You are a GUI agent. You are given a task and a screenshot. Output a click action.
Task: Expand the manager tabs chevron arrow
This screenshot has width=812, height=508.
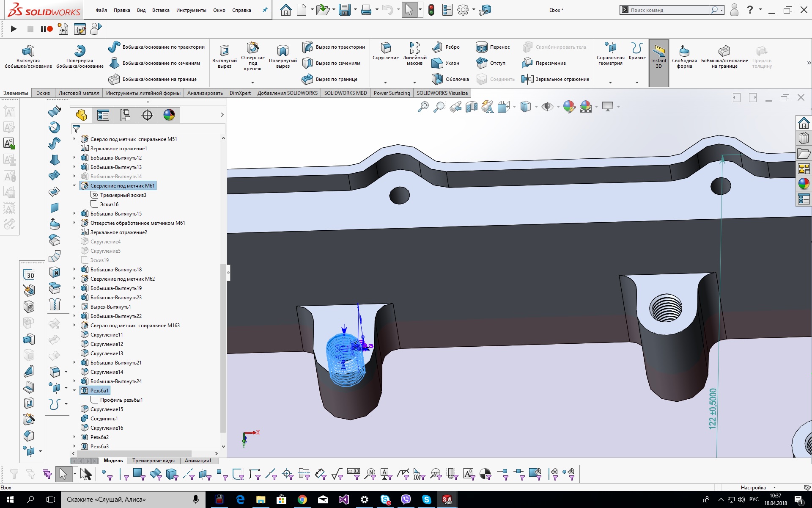pyautogui.click(x=222, y=115)
